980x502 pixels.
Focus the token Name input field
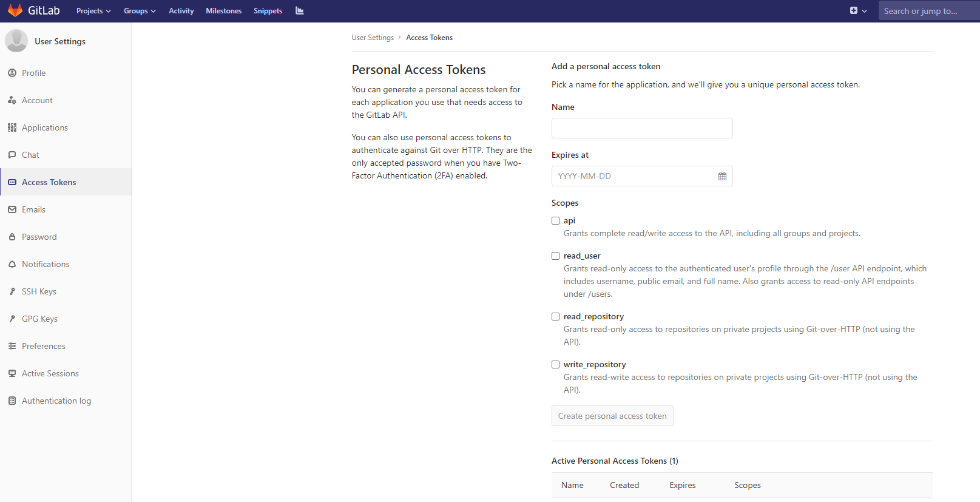click(x=642, y=128)
